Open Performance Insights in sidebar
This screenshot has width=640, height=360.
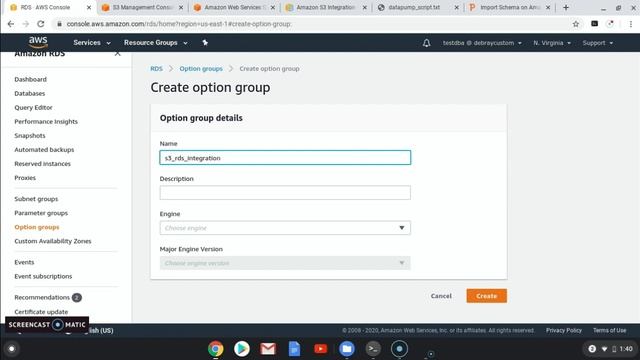click(x=46, y=122)
